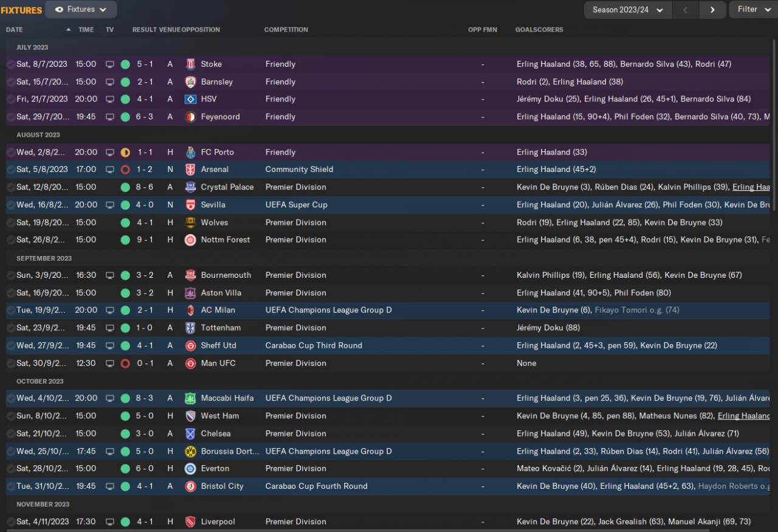Expand the Filter dropdown

point(752,10)
